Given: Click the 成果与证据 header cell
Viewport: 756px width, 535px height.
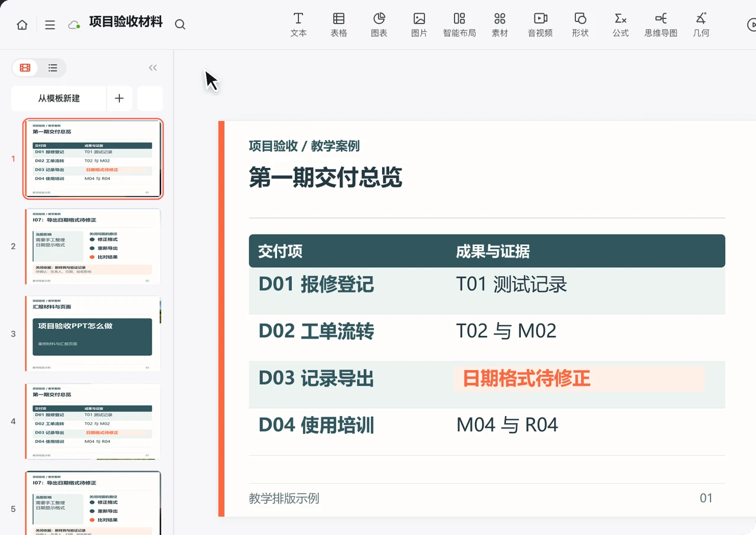Looking at the screenshot, I should [493, 251].
